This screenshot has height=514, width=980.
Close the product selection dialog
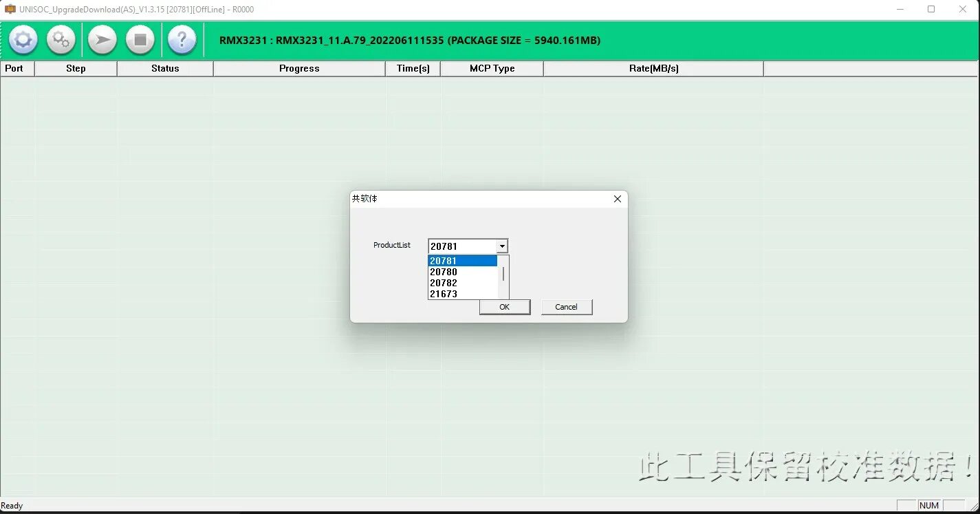tap(617, 199)
